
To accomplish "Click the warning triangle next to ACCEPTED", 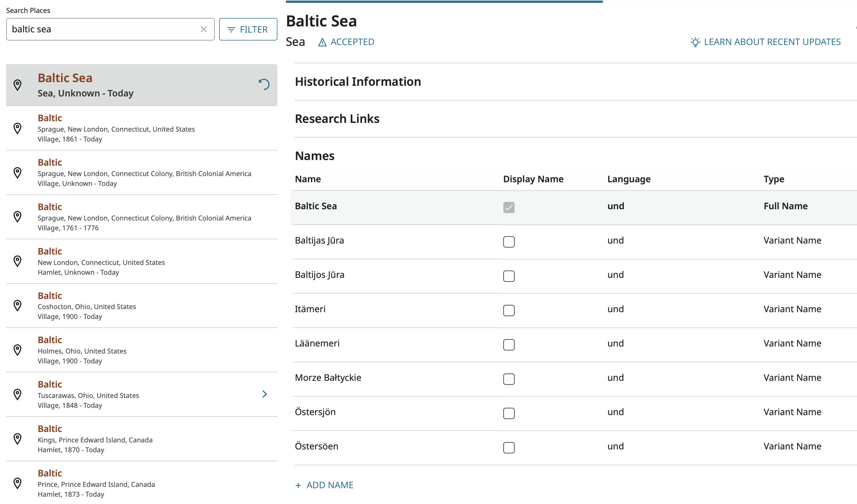I will coord(322,42).
